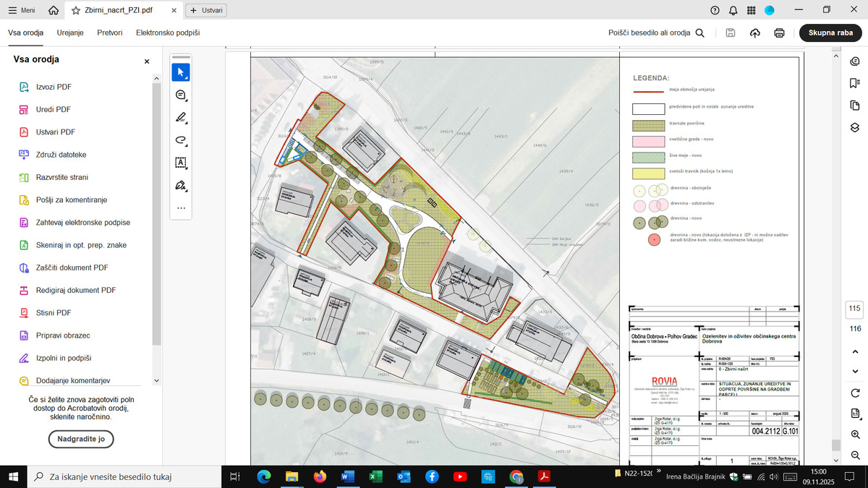
Task: Switch to the Urejanje menu tab
Action: point(71,33)
